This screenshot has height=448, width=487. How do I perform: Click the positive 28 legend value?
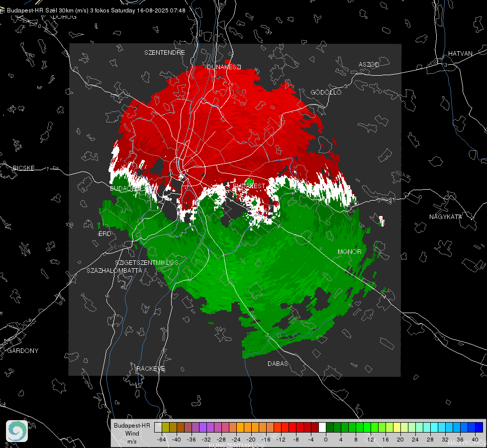point(430,440)
